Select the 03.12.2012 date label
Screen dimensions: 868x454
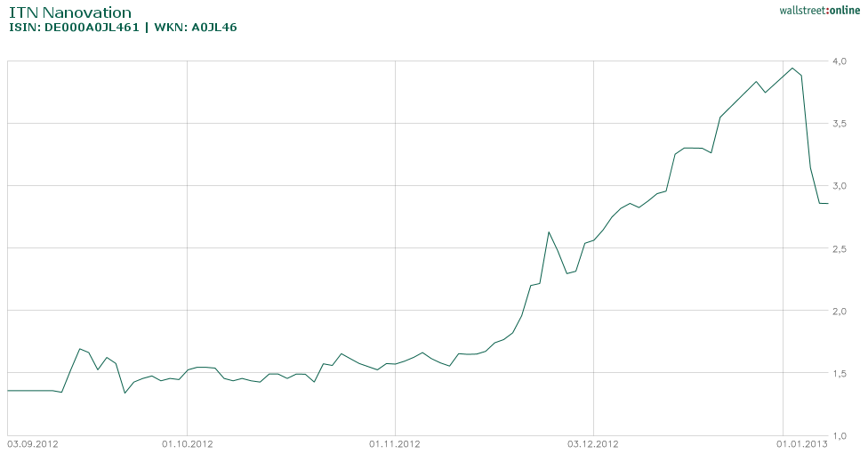click(x=593, y=442)
